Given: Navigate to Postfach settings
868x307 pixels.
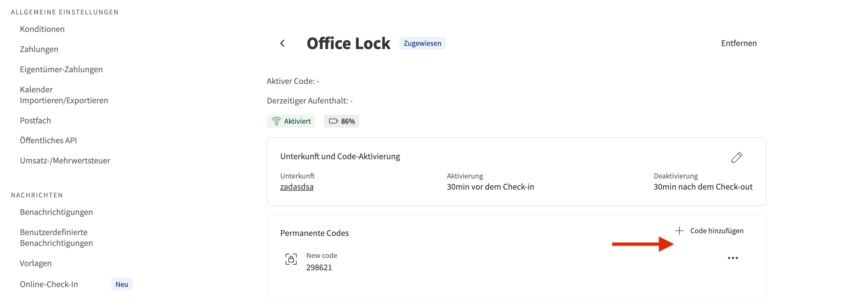Looking at the screenshot, I should coord(35,120).
